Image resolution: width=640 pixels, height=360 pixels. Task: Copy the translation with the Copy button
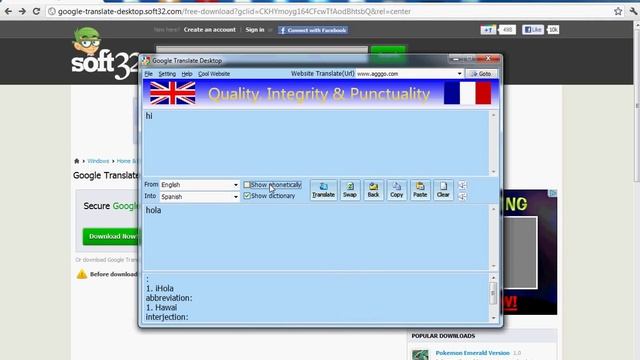point(396,190)
